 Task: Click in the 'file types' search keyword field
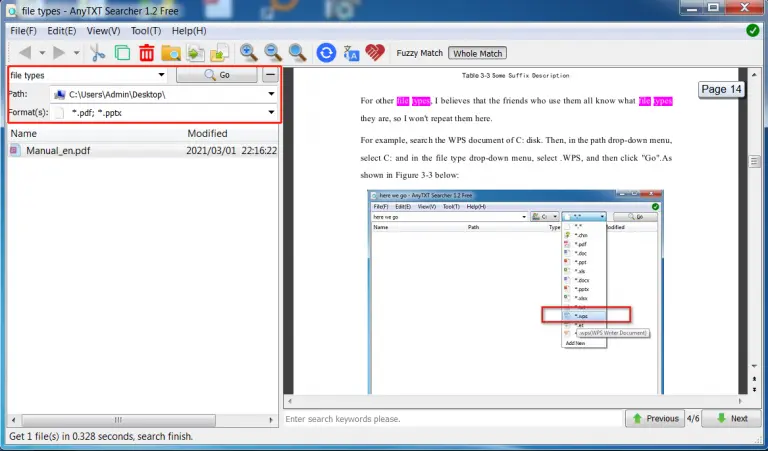81,75
